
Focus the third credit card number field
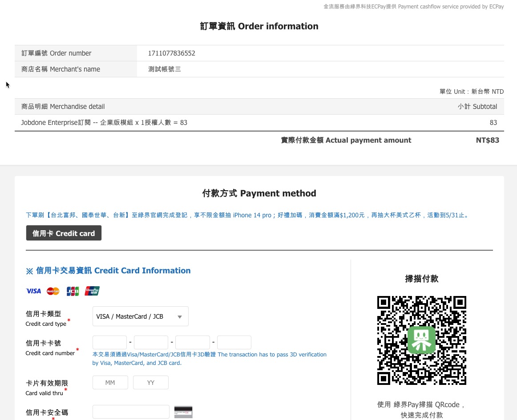click(x=193, y=342)
